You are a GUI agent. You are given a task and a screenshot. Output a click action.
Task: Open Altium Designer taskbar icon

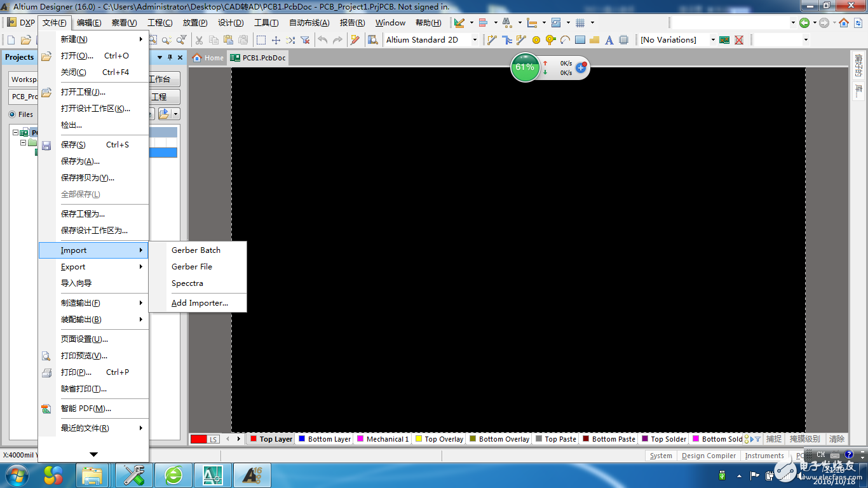click(252, 475)
